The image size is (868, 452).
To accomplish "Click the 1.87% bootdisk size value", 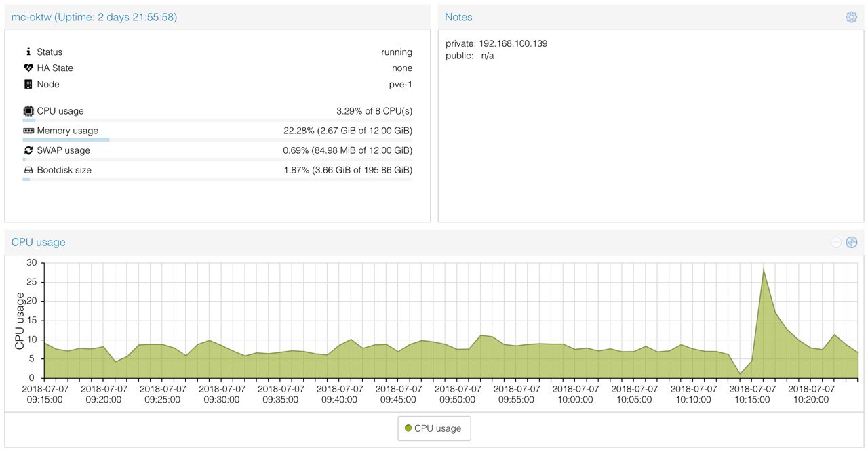I will (348, 170).
